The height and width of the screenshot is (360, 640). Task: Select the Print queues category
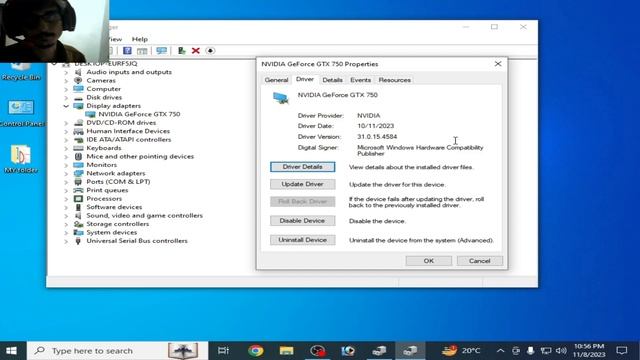pyautogui.click(x=107, y=190)
